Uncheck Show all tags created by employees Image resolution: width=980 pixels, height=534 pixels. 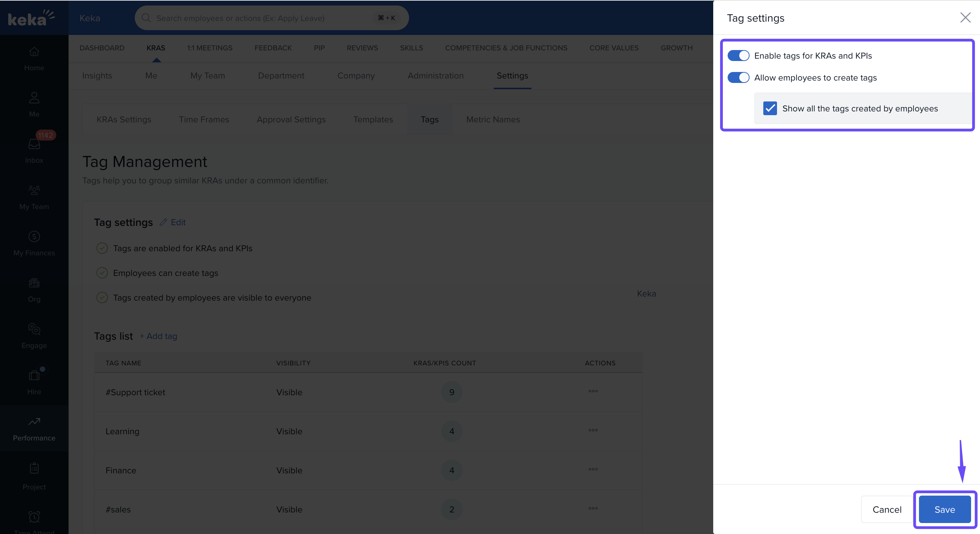(x=769, y=108)
